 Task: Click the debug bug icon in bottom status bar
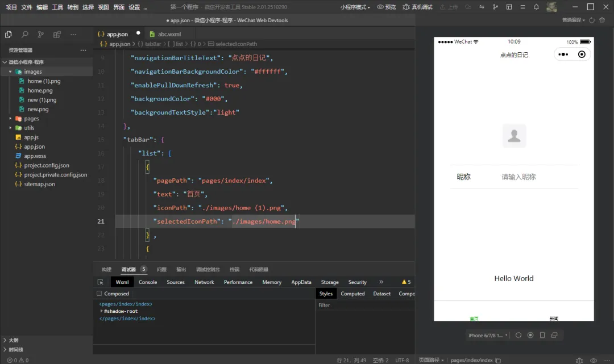579,361
